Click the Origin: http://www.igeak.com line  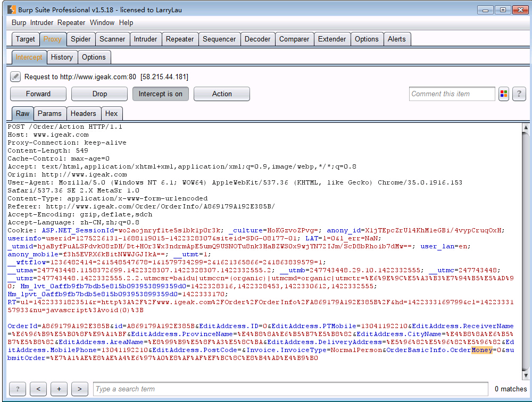coord(67,174)
